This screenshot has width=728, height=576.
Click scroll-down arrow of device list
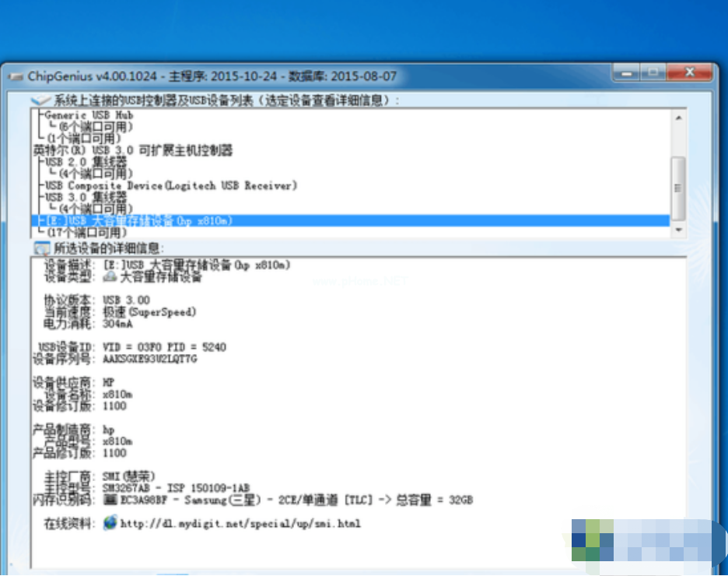coord(678,230)
